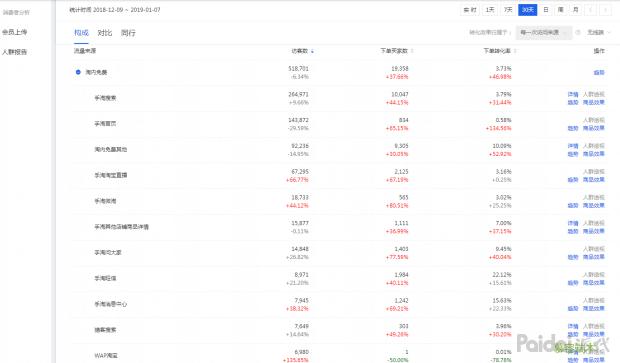Click the 流量来源 column header
Screen dimensions: 620x363
[85, 51]
